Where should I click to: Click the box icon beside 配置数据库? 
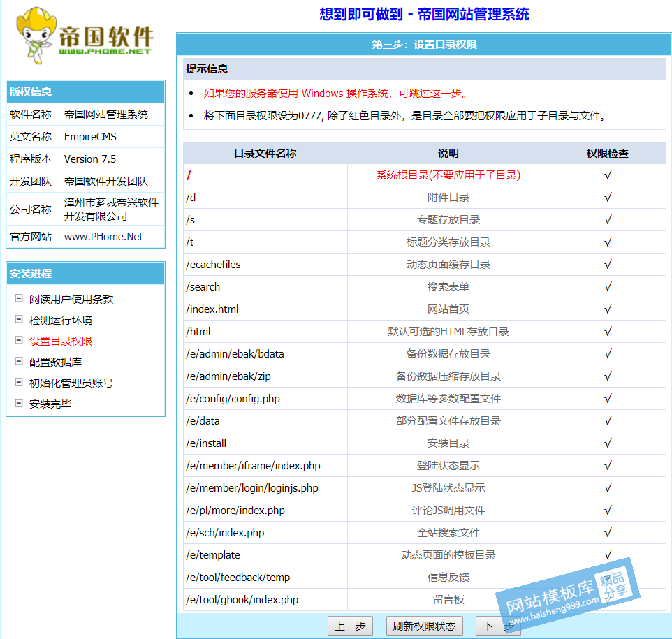pos(18,361)
